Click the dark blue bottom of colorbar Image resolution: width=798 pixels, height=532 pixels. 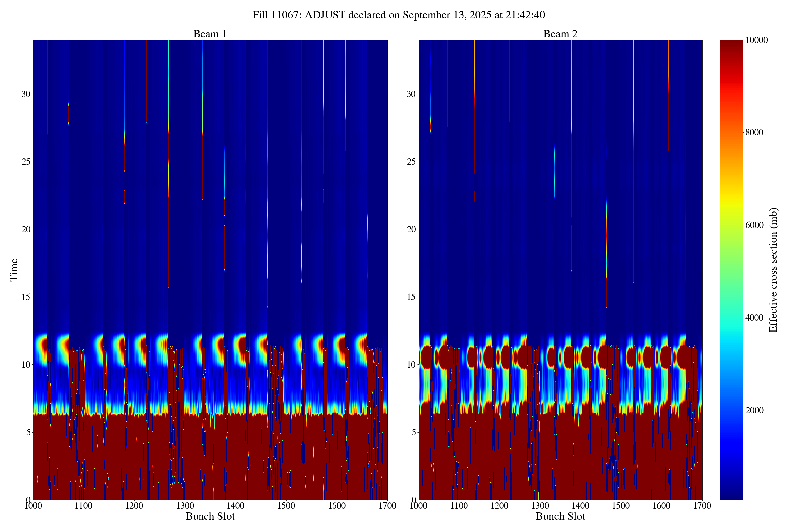tap(731, 495)
